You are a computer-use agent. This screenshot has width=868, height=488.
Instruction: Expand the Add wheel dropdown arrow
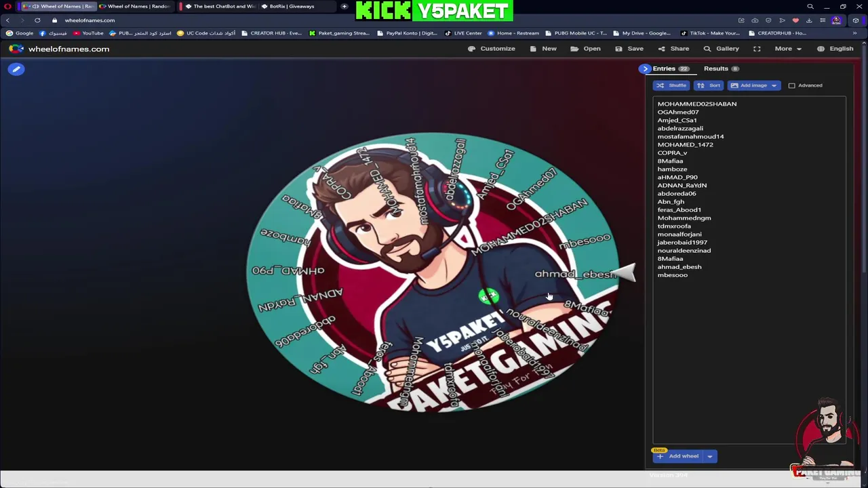tap(709, 456)
